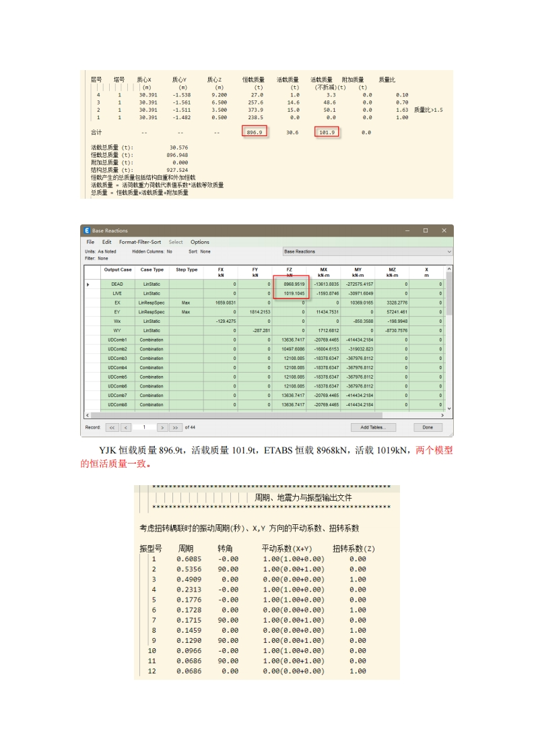Select the WY output case cell
The height and width of the screenshot is (756, 534).
click(118, 331)
